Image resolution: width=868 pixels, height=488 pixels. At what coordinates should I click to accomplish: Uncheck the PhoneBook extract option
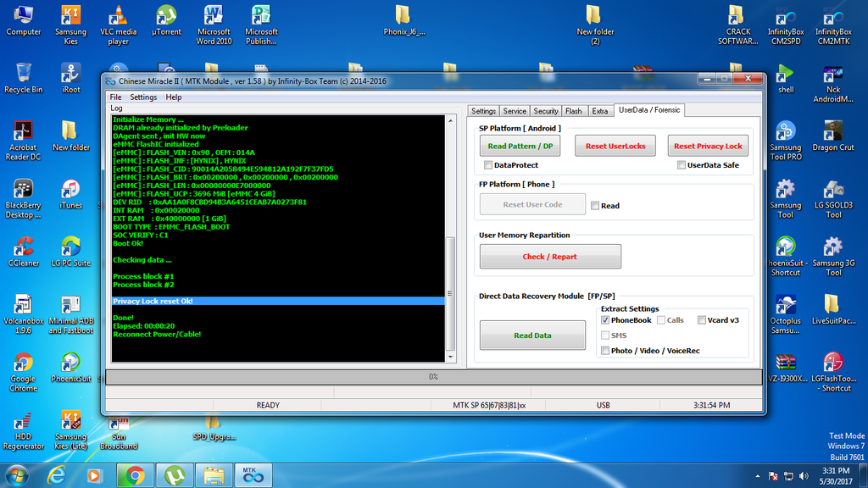coord(605,320)
